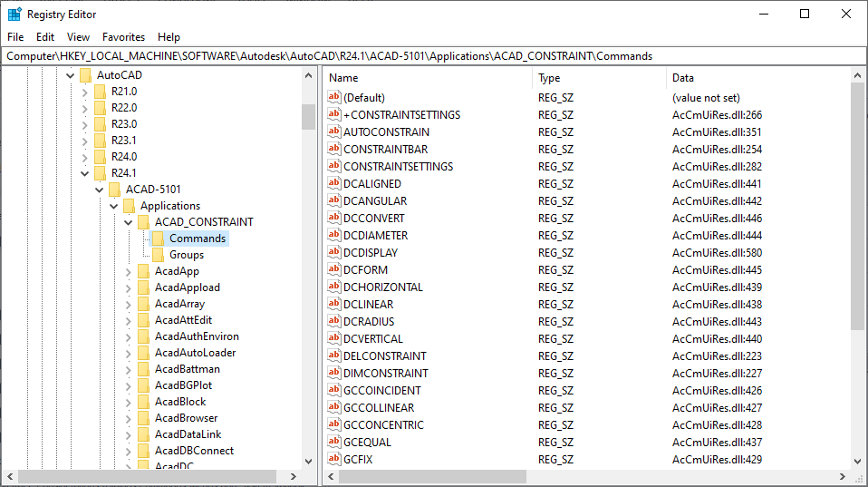Select the AcadAuthEnviron key
The width and height of the screenshot is (868, 487).
point(197,336)
